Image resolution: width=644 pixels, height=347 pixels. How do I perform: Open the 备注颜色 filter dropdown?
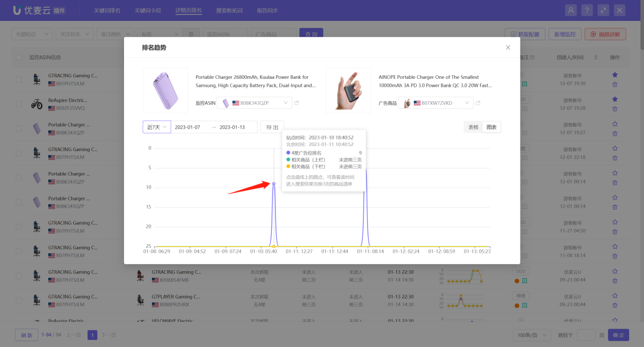pyautogui.click(x=115, y=34)
